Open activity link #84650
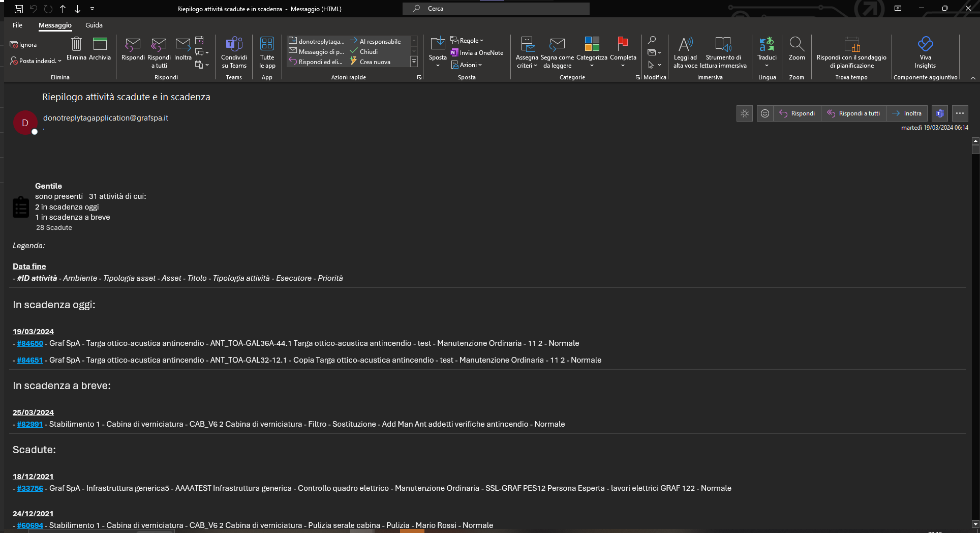 [x=30, y=343]
